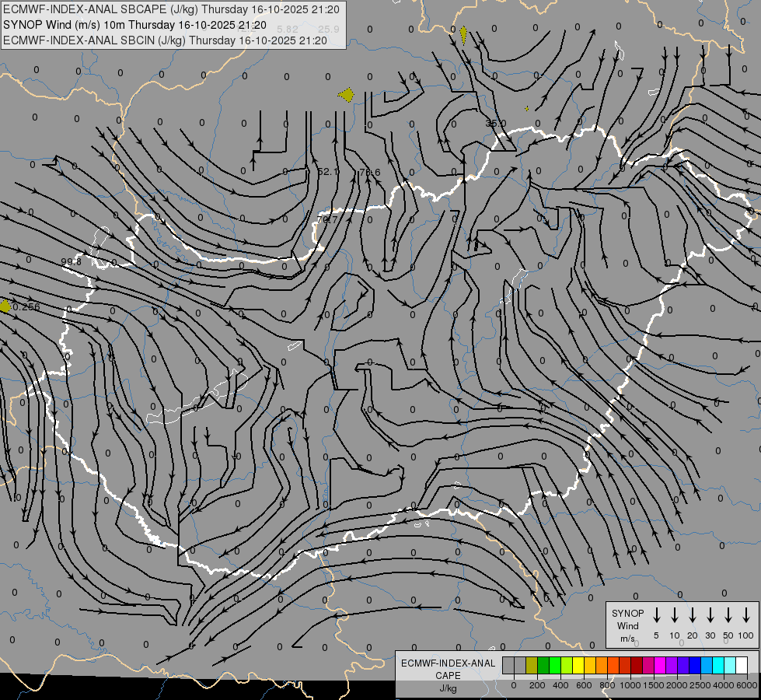Click the 4000 tick label in the CAPE legend
This screenshot has height=700, width=761.
point(723,685)
